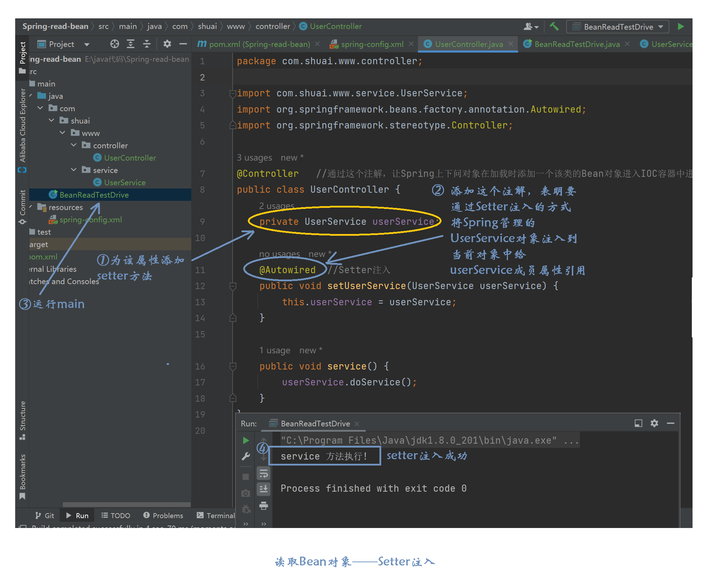The image size is (701, 588).
Task: Rerun BeanReadTestDrive in the Run panel
Action: point(246,440)
